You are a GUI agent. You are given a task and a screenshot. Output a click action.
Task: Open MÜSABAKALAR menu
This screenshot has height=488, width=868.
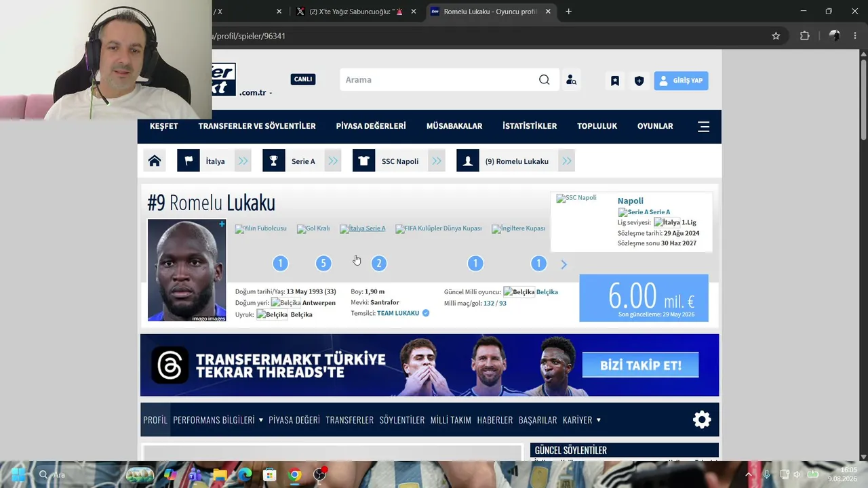pos(454,126)
